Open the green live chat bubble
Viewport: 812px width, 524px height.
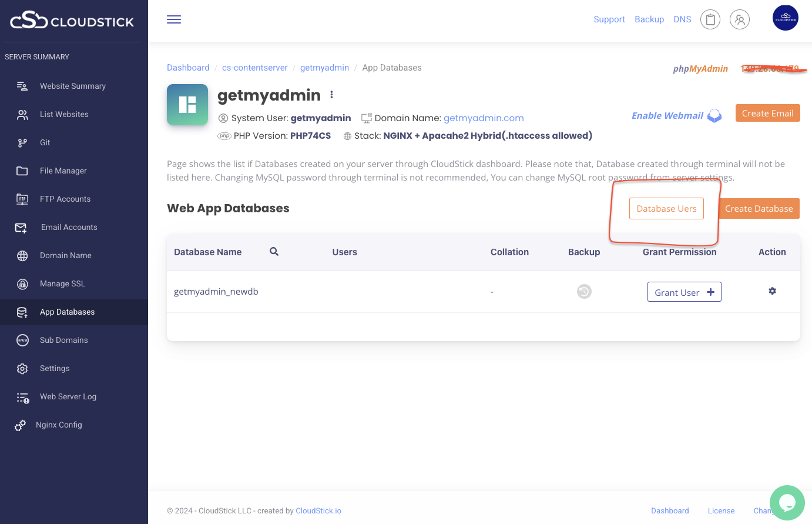787,503
